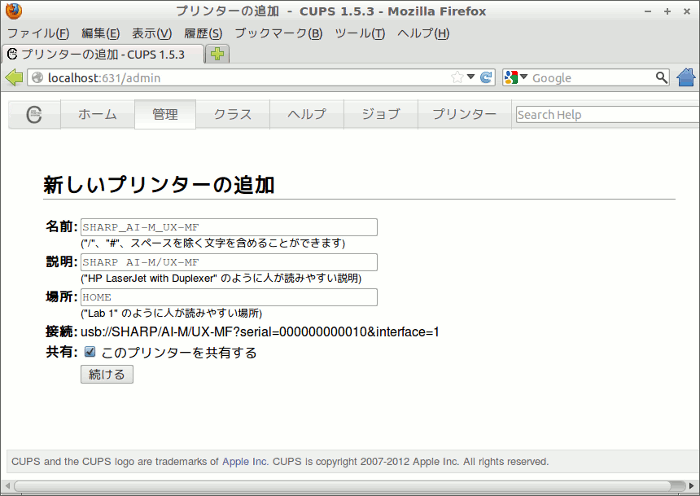
Task: Click the reload page icon in address bar
Action: tap(486, 77)
